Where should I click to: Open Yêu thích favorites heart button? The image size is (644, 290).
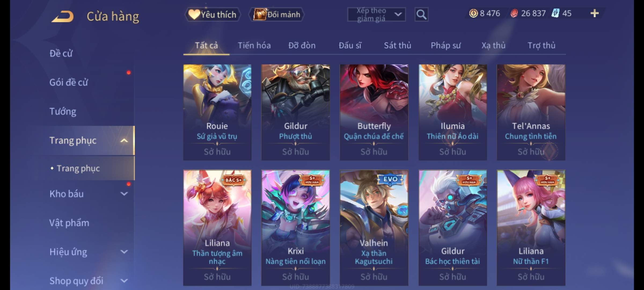[x=213, y=15]
